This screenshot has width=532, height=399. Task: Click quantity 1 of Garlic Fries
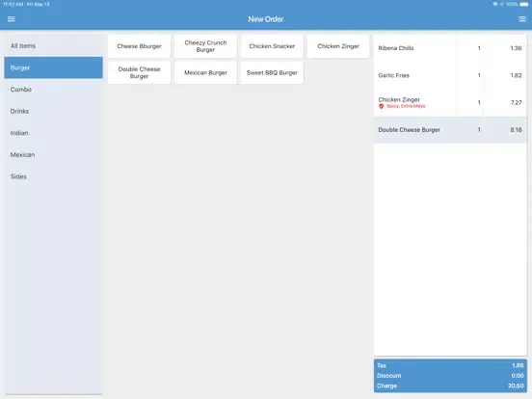(x=479, y=75)
